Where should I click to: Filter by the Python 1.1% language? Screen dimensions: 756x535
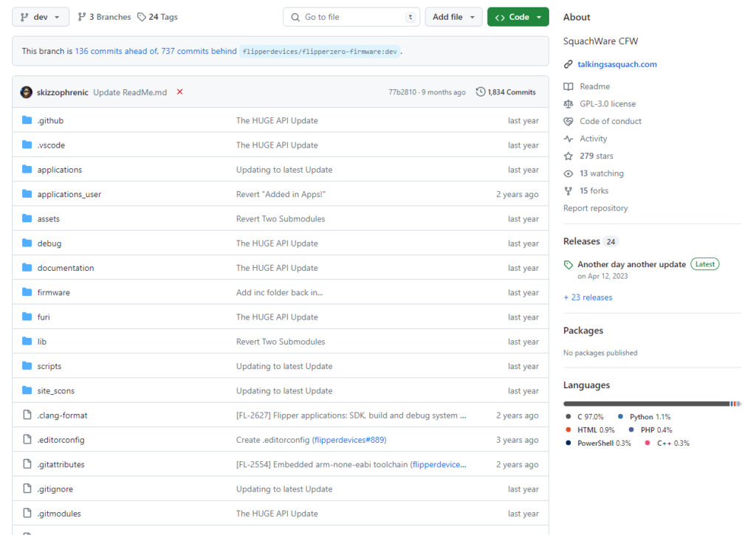point(644,416)
